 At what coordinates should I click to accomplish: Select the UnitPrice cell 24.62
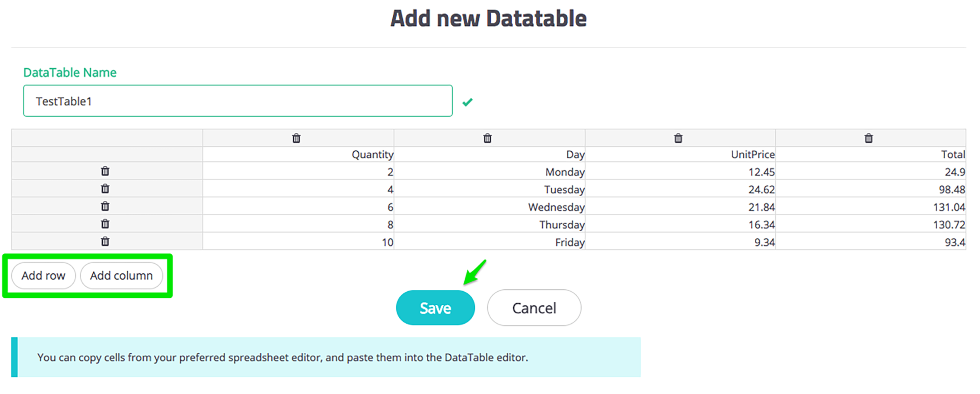(680, 189)
